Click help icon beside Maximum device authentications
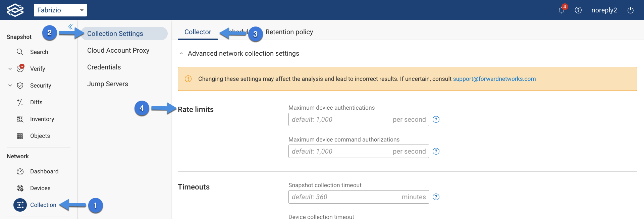The height and width of the screenshot is (219, 644). [x=436, y=119]
